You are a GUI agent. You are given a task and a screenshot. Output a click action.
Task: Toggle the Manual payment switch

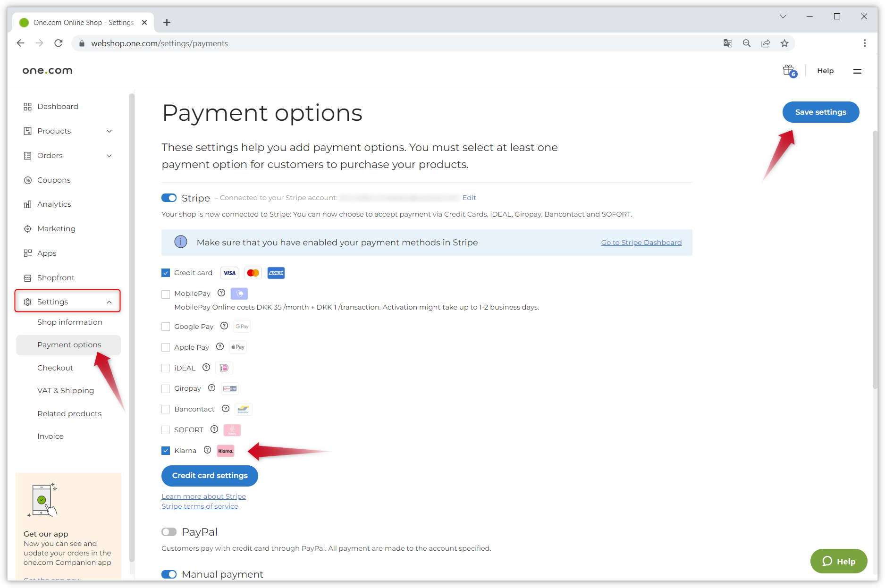[x=169, y=574]
